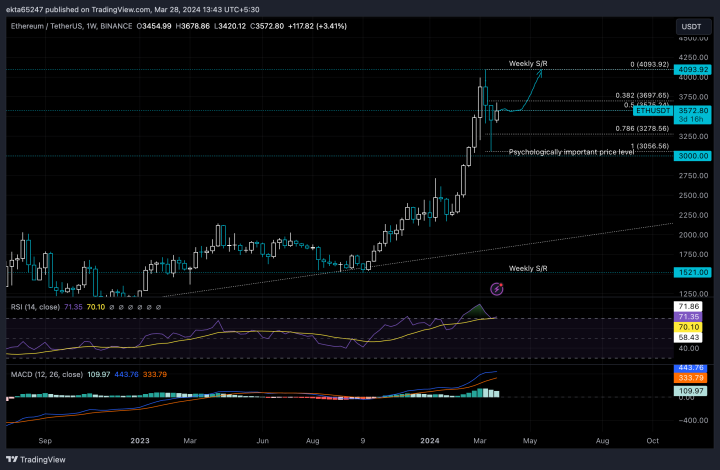Click the MACD 333.79 orange value tag

click(x=691, y=378)
